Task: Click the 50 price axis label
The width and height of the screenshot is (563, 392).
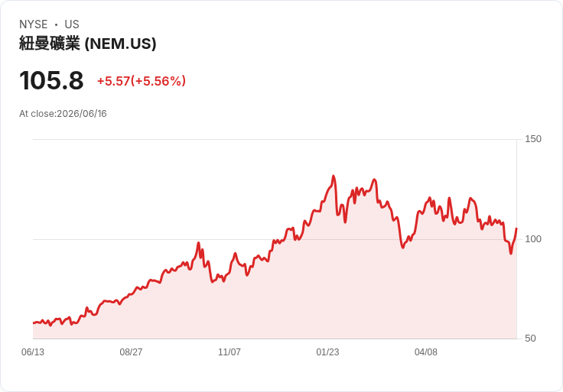Action: click(530, 339)
